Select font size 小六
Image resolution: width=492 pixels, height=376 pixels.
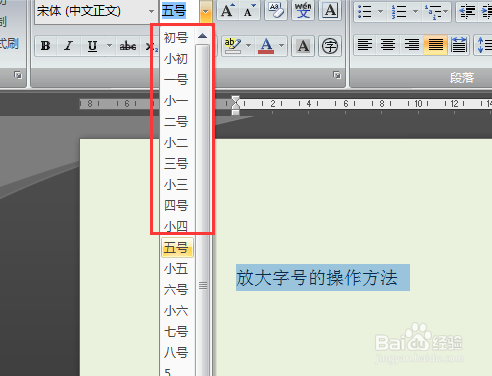(x=177, y=311)
